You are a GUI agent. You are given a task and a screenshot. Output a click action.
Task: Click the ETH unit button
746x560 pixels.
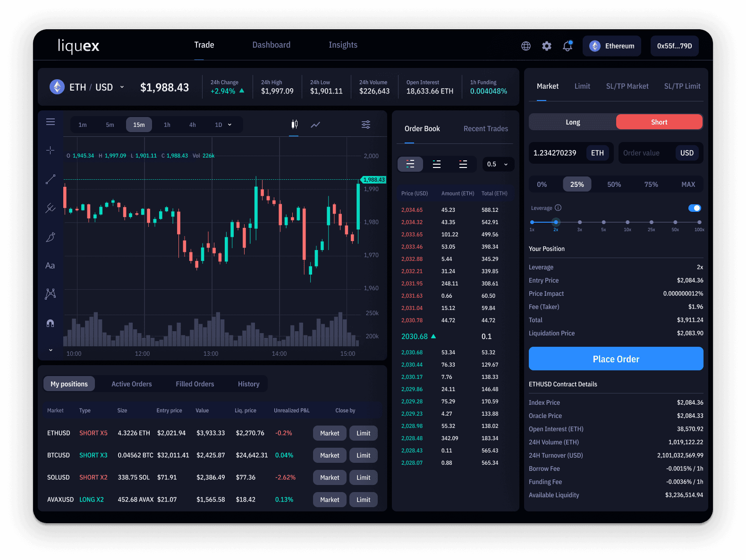(x=597, y=153)
